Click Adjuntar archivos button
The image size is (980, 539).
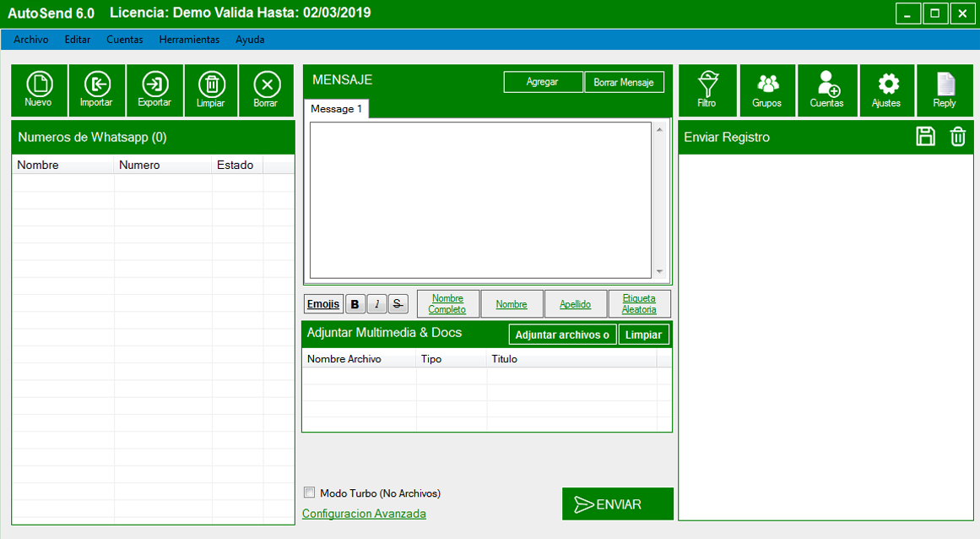[562, 335]
